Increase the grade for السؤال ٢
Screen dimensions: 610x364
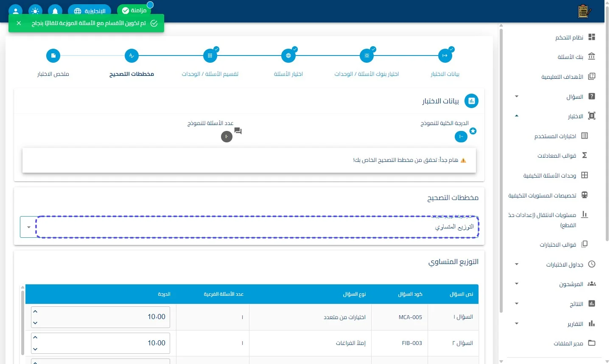point(35,337)
